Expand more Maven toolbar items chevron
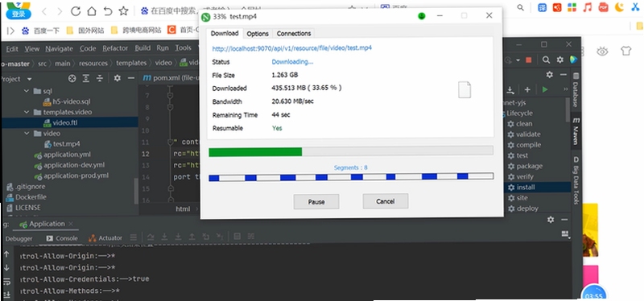 pyautogui.click(x=566, y=89)
